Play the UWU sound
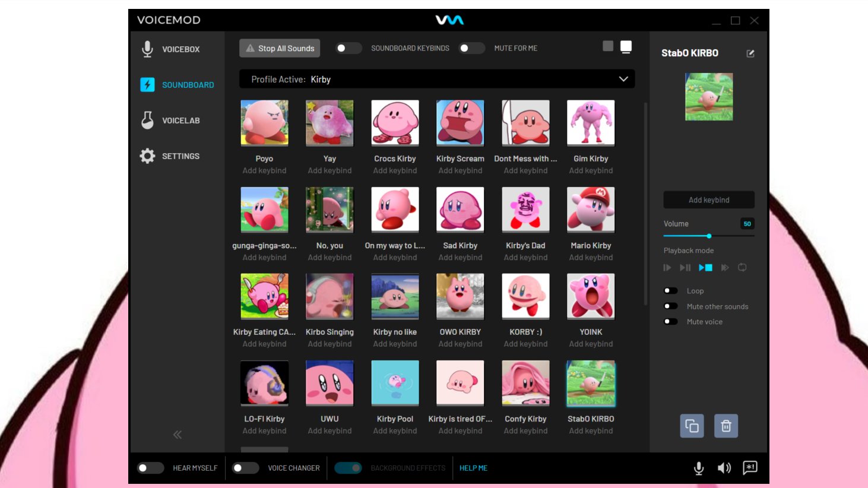The image size is (868, 488). tap(330, 383)
